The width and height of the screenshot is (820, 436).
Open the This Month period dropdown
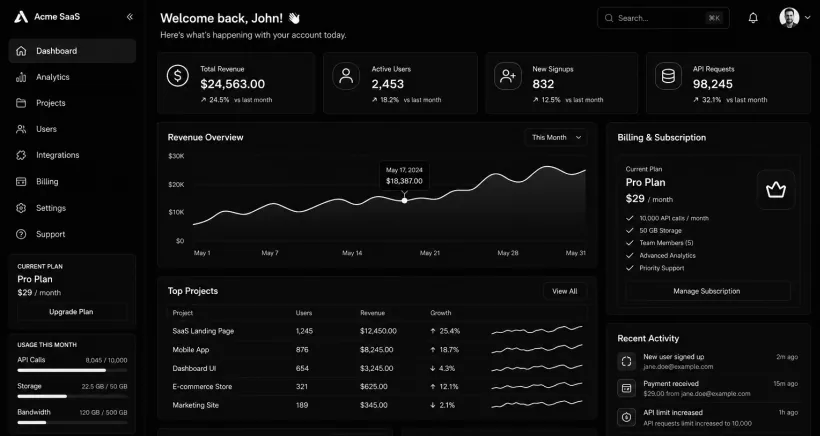point(556,137)
